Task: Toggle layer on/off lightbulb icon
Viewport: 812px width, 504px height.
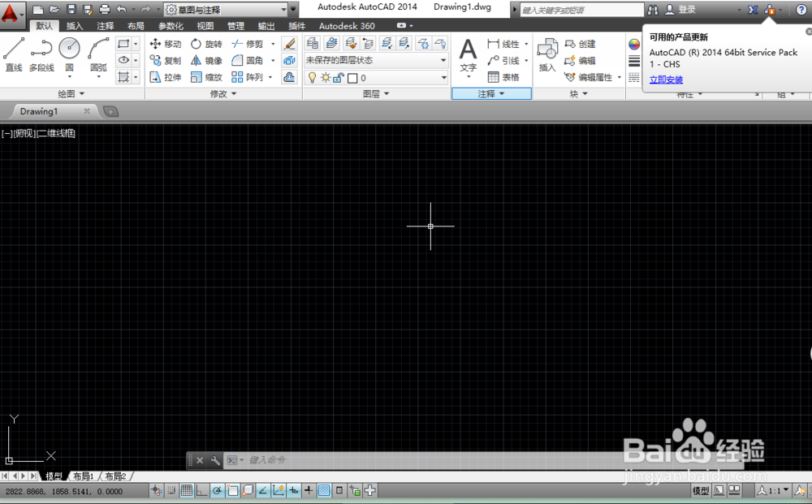Action: coord(312,78)
